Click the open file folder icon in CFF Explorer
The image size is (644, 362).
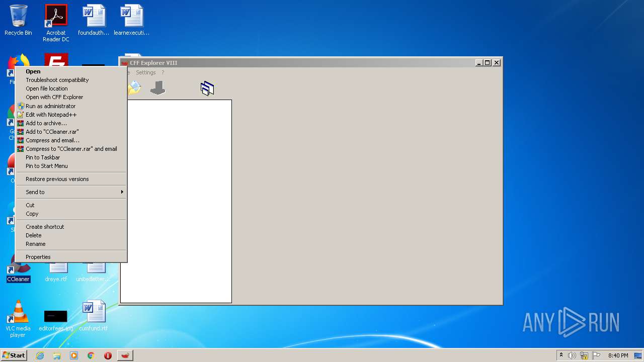point(134,88)
